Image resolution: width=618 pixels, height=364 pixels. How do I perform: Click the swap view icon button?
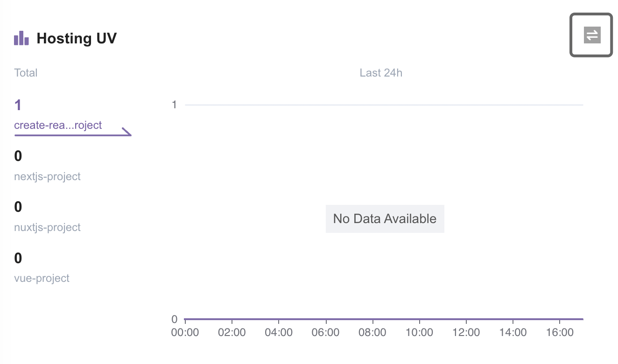pos(591,35)
